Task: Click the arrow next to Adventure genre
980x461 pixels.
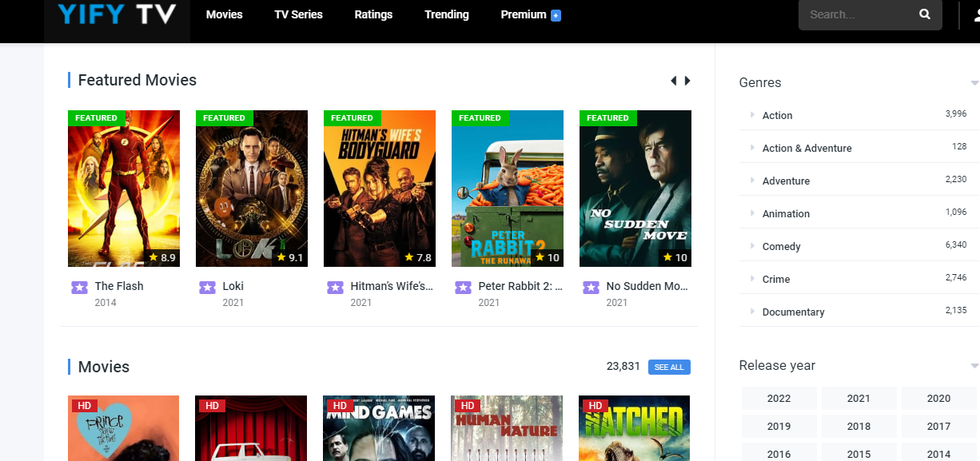Action: [752, 181]
